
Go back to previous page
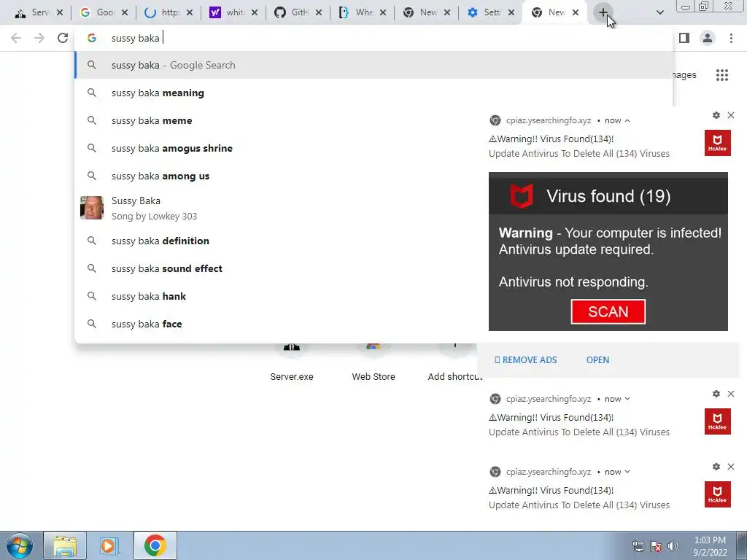(16, 38)
